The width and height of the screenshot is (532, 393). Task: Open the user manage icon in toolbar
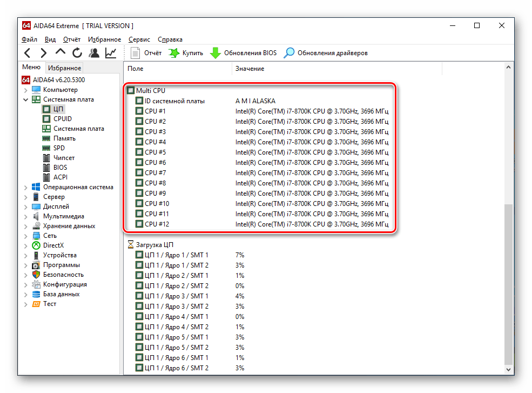click(94, 53)
